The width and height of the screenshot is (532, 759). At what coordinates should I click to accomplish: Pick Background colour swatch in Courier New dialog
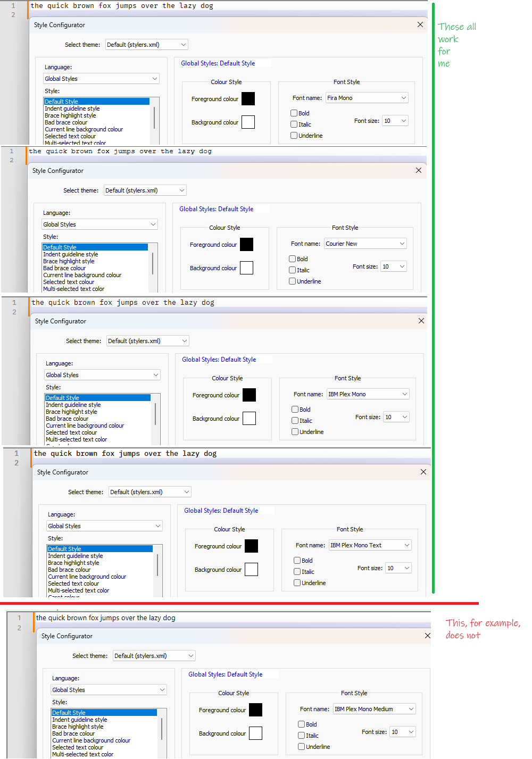246,268
